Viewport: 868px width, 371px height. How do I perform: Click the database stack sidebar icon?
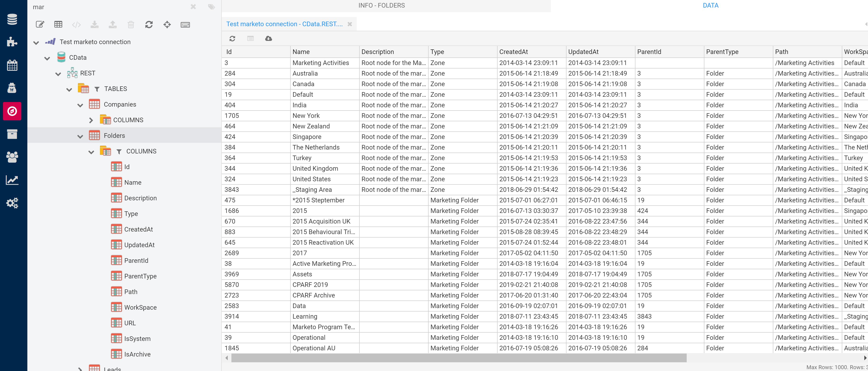point(12,20)
